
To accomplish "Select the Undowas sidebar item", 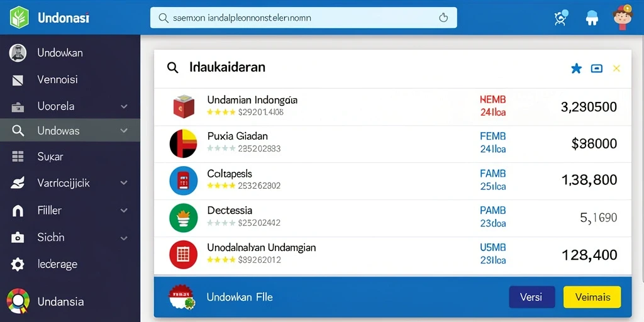I will click(x=70, y=131).
